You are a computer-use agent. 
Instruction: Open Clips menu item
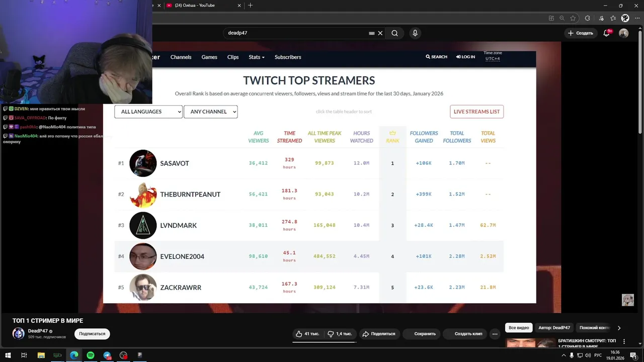coord(233,57)
